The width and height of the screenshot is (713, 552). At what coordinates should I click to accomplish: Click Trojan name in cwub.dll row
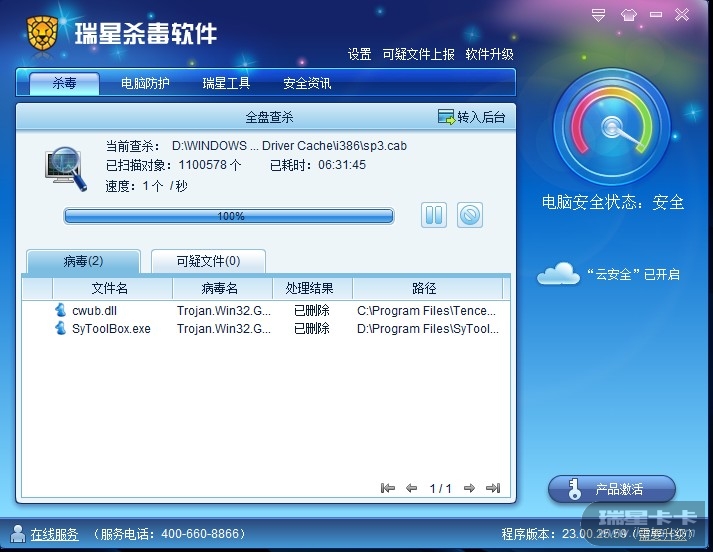pos(224,311)
